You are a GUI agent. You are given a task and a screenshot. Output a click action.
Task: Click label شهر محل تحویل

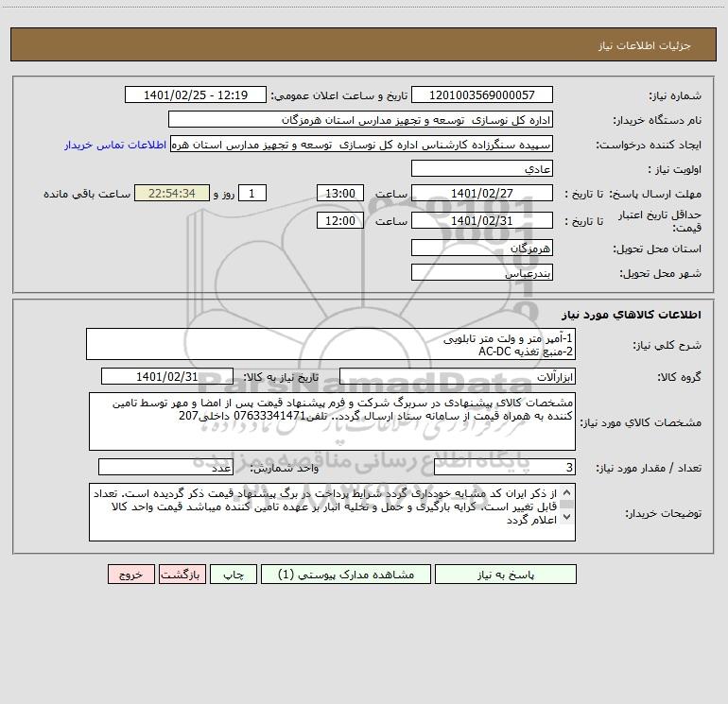click(661, 274)
